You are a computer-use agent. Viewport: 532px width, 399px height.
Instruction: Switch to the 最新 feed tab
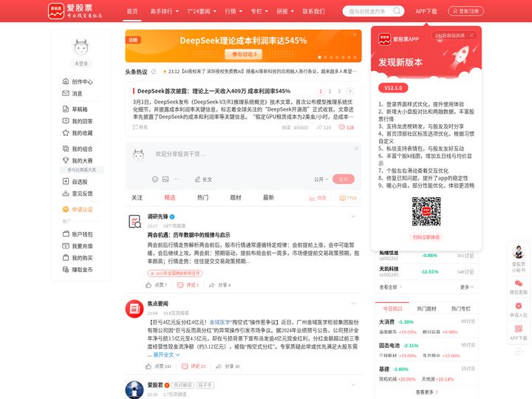(x=268, y=197)
